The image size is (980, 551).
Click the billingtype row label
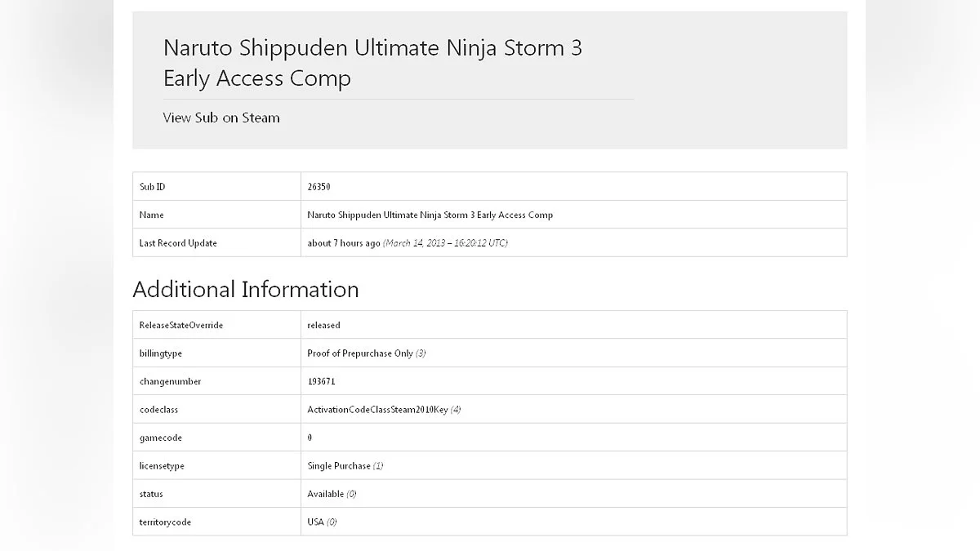click(x=161, y=353)
